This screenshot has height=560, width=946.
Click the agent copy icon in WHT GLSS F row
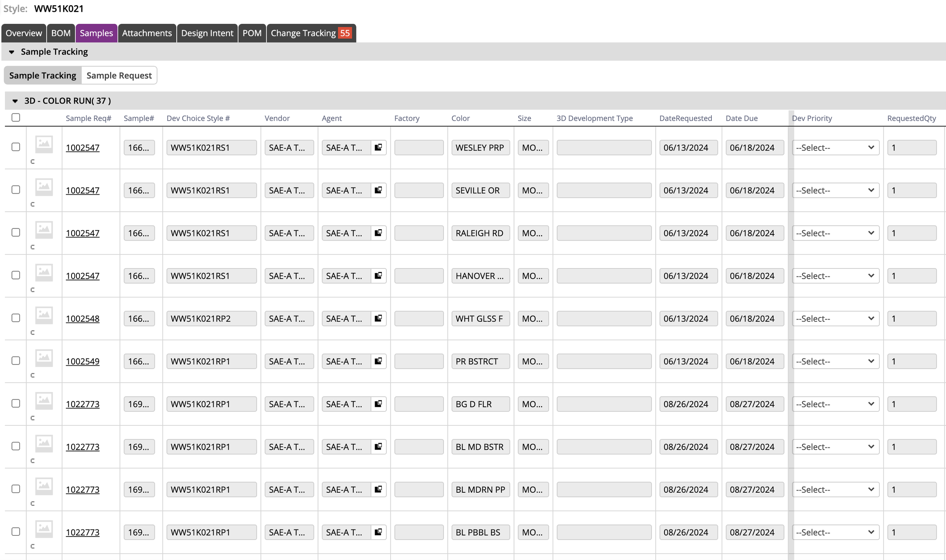pos(378,318)
